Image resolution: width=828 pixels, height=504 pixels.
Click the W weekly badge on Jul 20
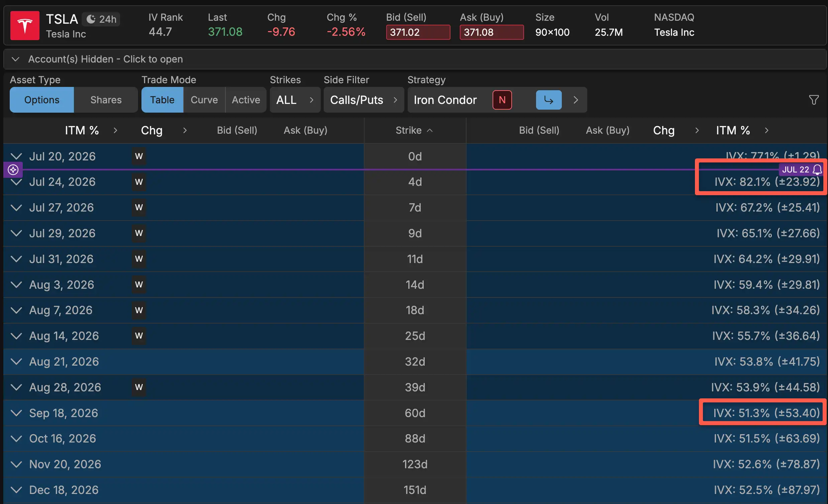[x=139, y=156]
